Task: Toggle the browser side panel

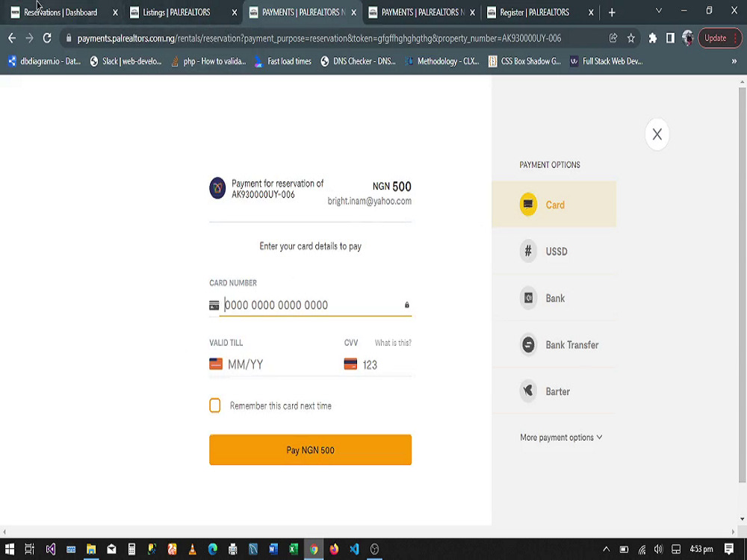Action: (670, 38)
